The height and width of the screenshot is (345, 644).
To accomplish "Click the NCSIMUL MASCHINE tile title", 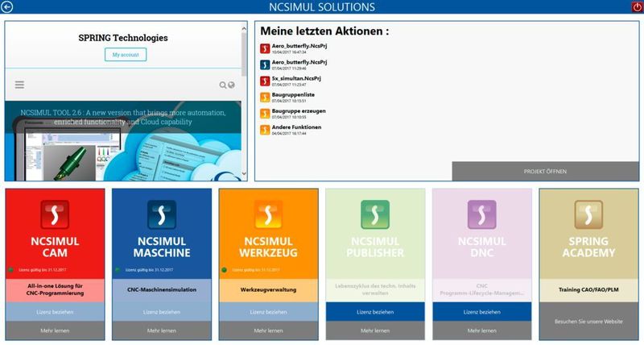I will (162, 247).
